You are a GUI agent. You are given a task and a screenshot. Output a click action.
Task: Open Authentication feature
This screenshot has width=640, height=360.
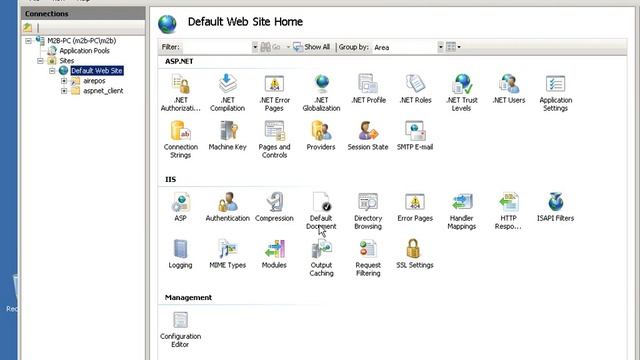tap(227, 207)
